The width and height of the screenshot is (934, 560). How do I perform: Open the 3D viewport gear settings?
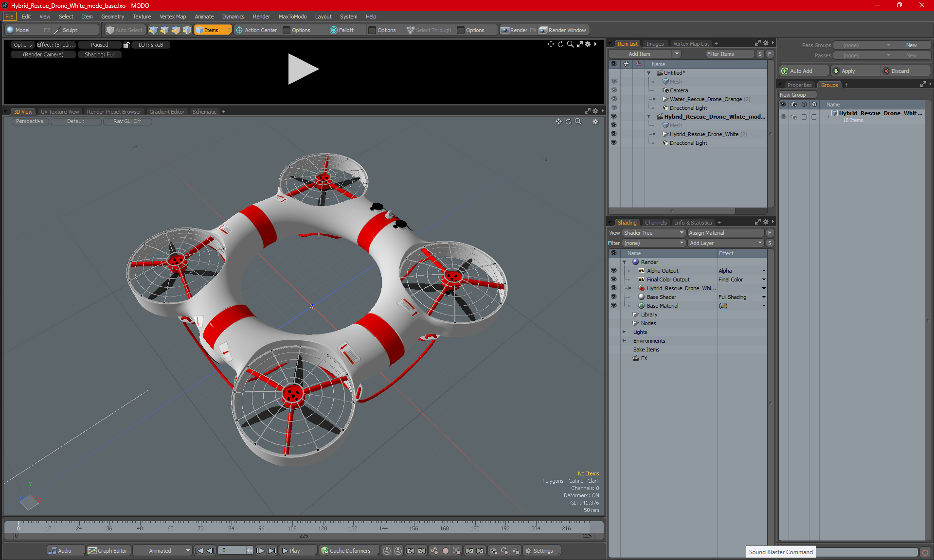(x=595, y=122)
